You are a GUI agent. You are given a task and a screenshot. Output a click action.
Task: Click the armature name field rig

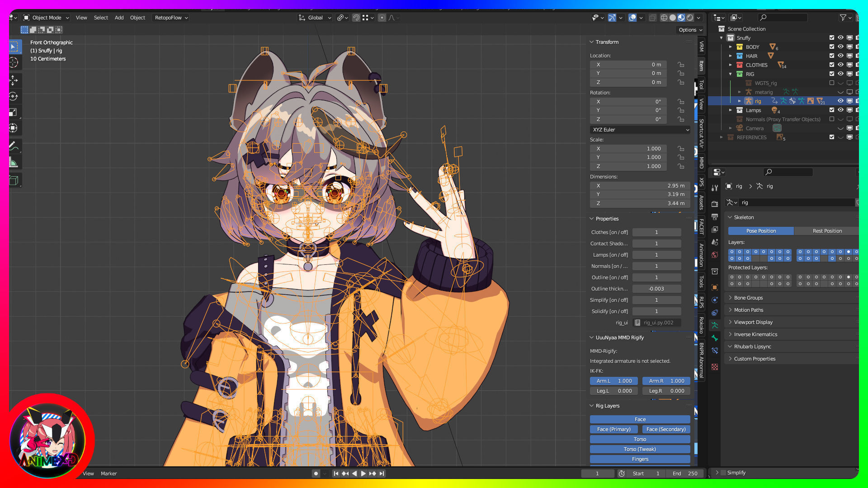796,202
